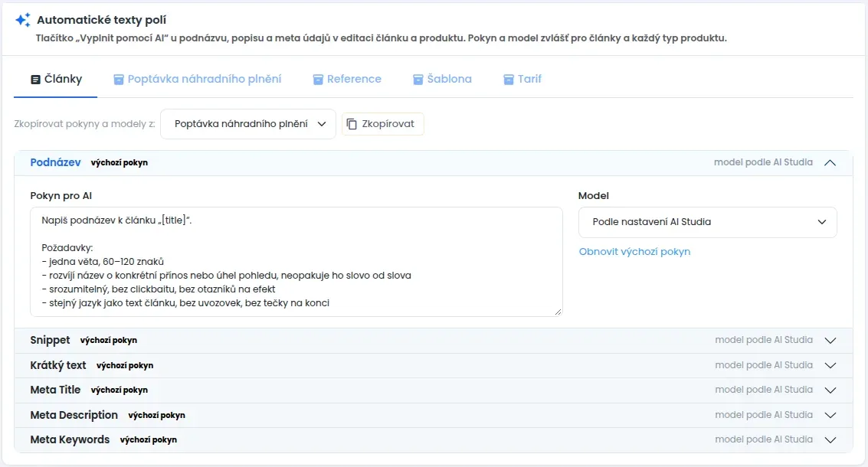This screenshot has height=467, width=868.
Task: Click the box icon beside Reference tab
Action: [x=318, y=80]
